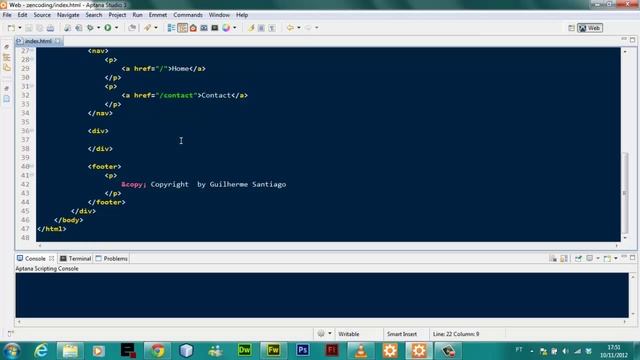Click the Open Type folder icon
This screenshot has width=640, height=360.
[132, 28]
